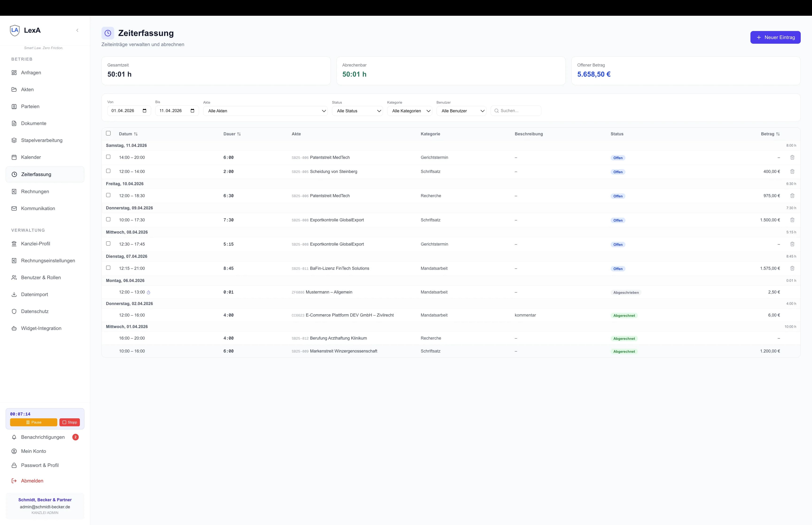The image size is (812, 525).
Task: Select the Exportkontrolle 10:00 – 17:30 row checkbox
Action: (x=108, y=219)
